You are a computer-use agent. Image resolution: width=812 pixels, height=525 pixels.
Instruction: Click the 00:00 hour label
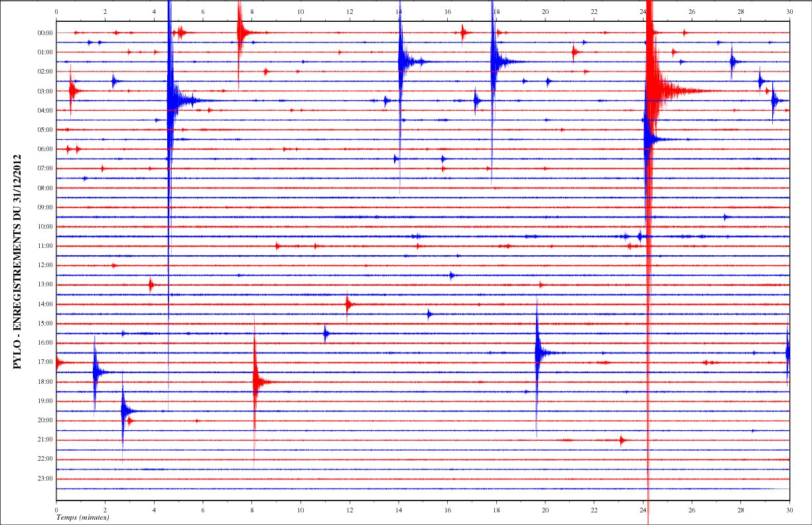tap(45, 32)
